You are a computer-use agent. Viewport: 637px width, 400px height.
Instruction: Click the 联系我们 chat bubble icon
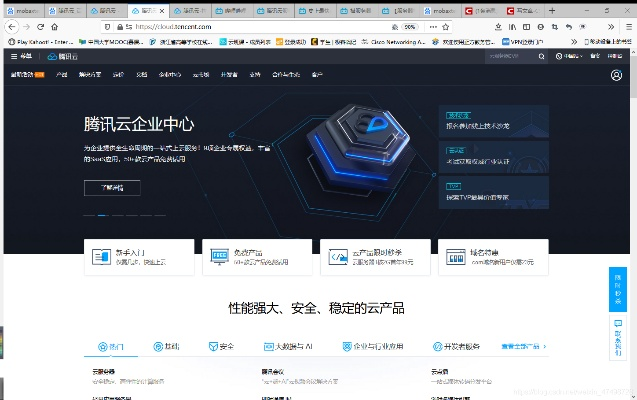pyautogui.click(x=618, y=324)
